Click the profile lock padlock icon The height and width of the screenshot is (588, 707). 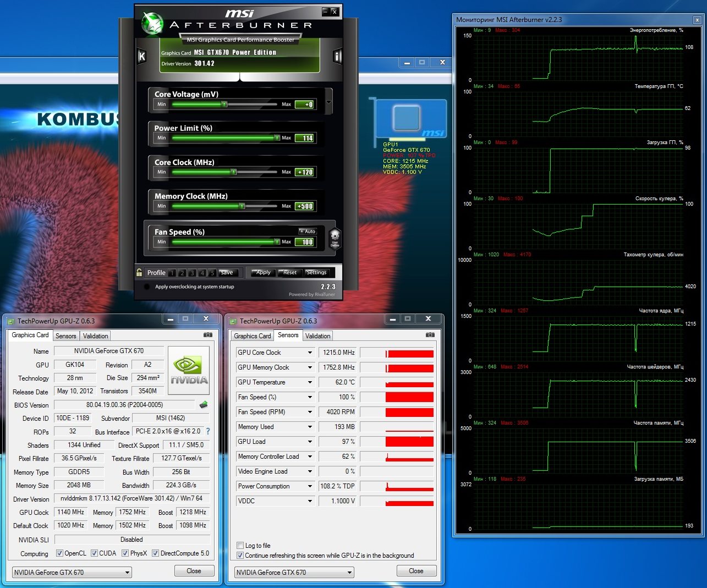pyautogui.click(x=140, y=272)
